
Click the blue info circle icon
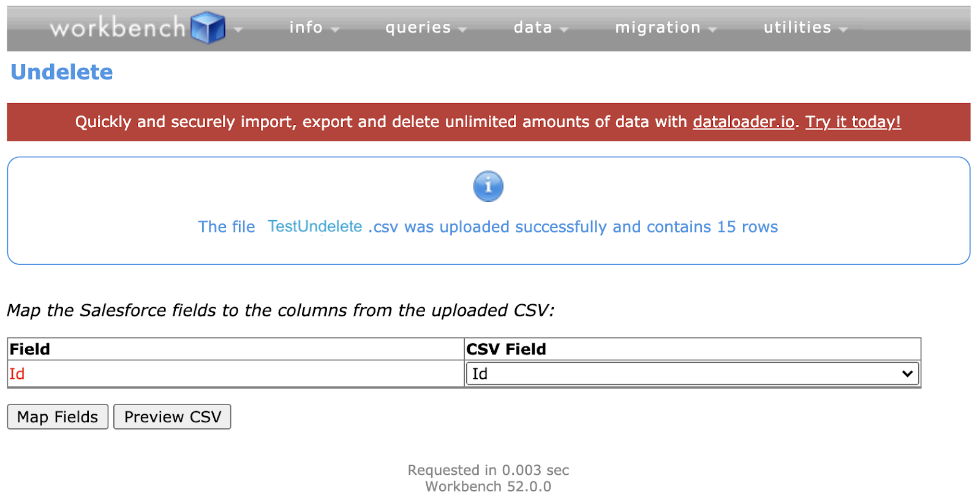[x=488, y=186]
